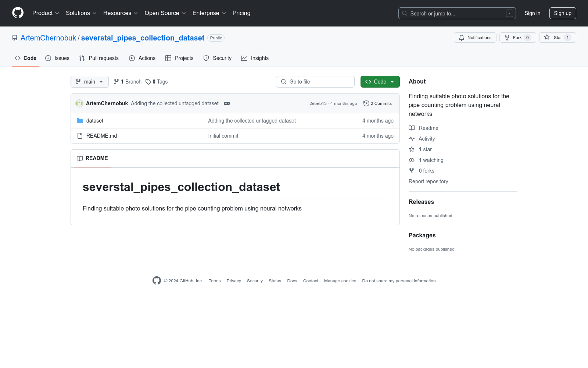Viewport: 588px width, 368px height.
Task: Open the Projects tab
Action: (x=179, y=58)
